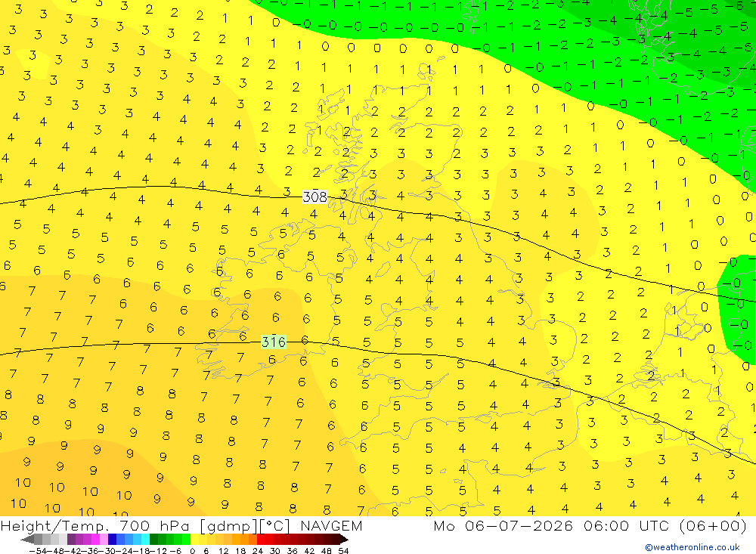This screenshot has height=554, width=756.
Task: Click the bright yellow swatch in the legend
Action: point(194,540)
